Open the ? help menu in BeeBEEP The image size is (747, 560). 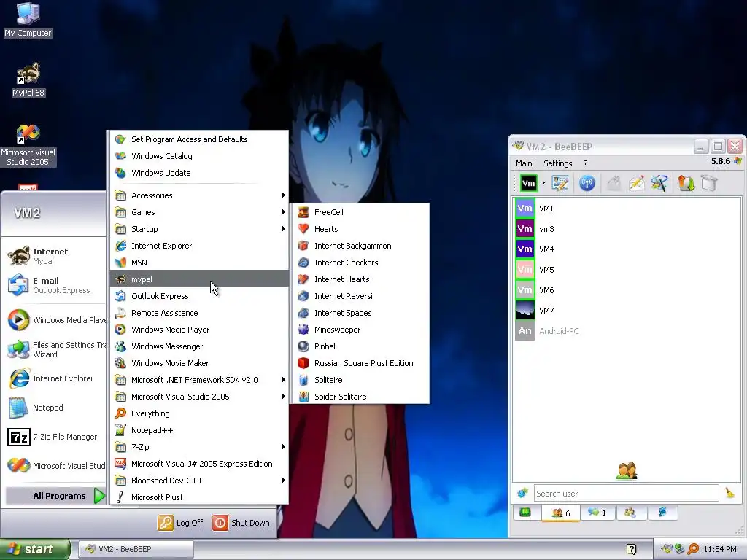[x=586, y=163]
